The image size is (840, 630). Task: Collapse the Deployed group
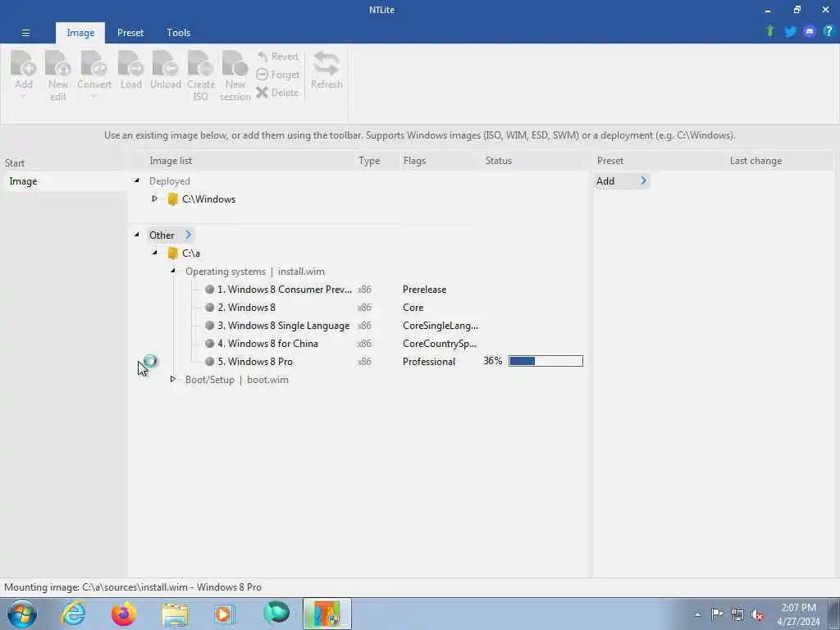pyautogui.click(x=137, y=180)
